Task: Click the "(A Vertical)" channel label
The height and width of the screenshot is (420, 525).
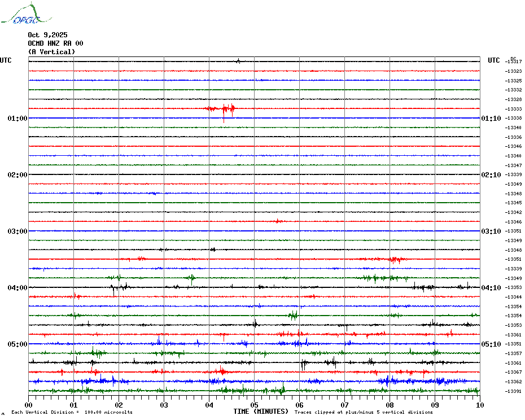Action: coord(51,51)
